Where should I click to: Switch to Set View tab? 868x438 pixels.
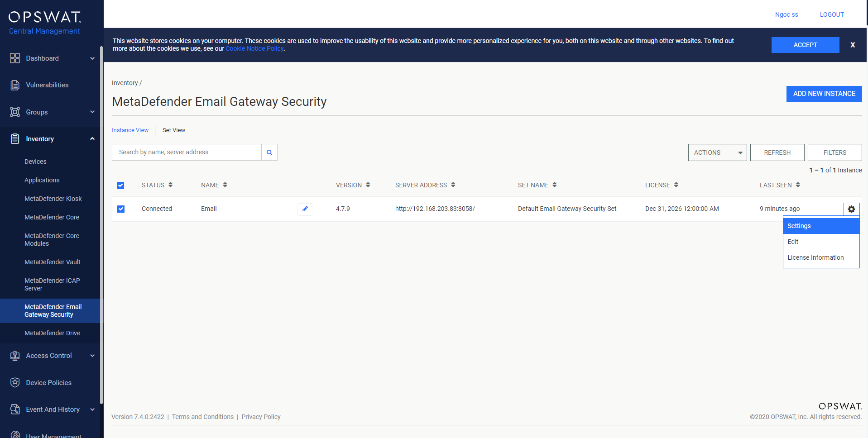pyautogui.click(x=174, y=130)
